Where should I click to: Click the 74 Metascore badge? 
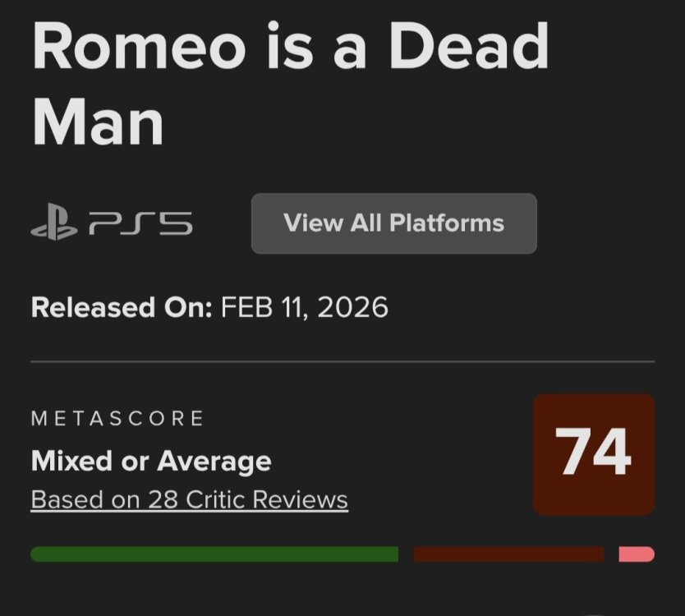[593, 454]
